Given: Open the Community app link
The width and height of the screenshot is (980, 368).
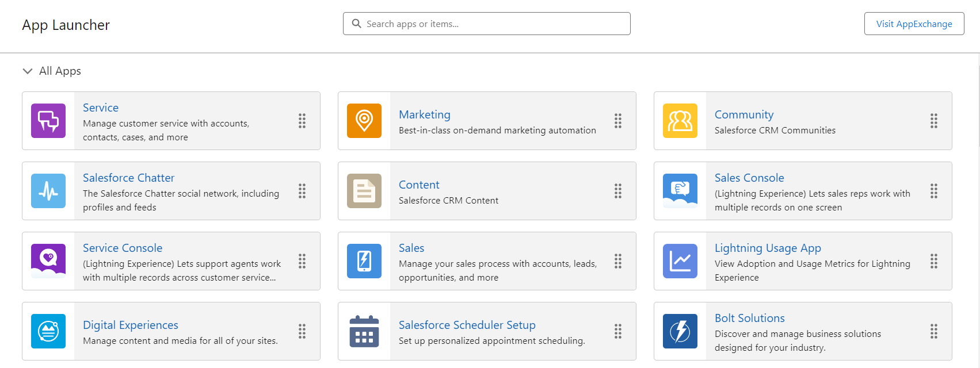Looking at the screenshot, I should point(744,114).
